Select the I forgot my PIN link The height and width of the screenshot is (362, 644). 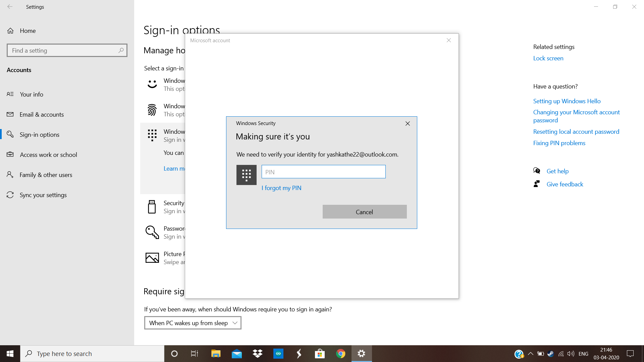[281, 188]
